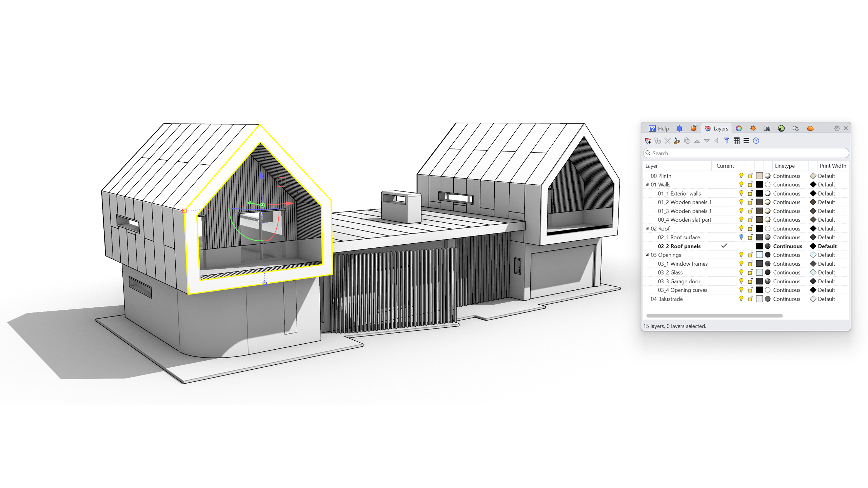Click the material sphere for 01_1 Exterior walls

coord(768,194)
